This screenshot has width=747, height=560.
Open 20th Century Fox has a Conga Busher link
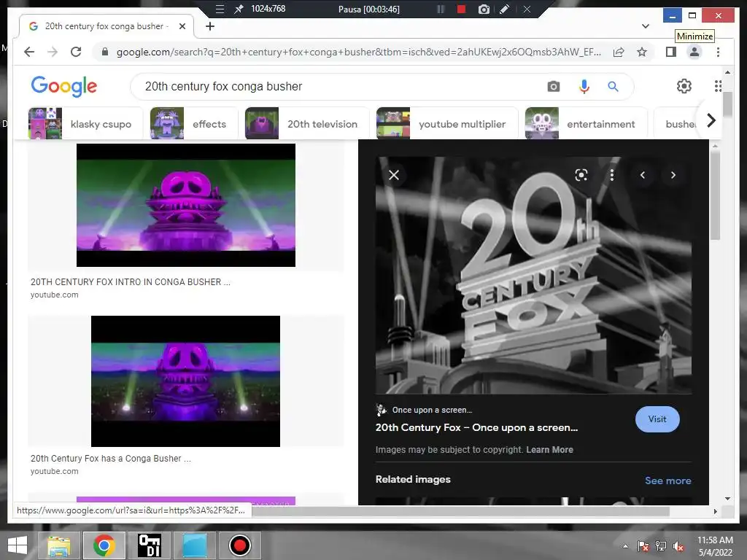coord(111,459)
